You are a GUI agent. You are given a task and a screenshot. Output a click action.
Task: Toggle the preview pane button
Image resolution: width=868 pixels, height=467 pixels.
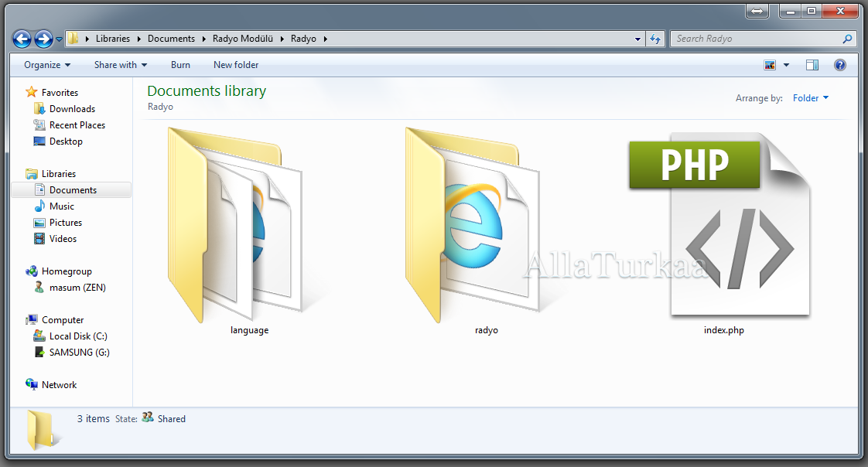coord(812,65)
